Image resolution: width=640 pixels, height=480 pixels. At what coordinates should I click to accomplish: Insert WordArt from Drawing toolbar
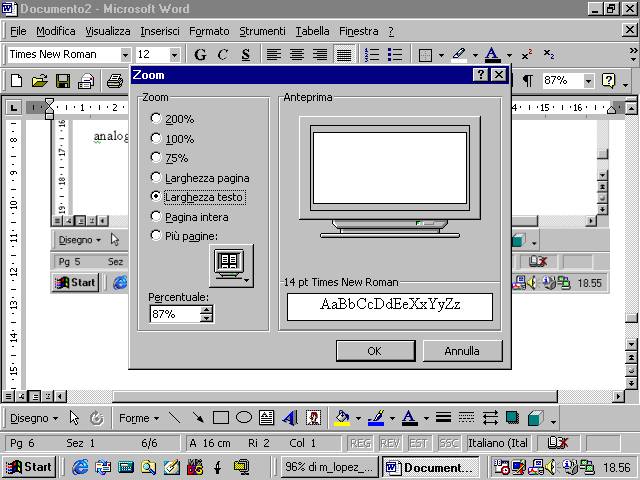[x=290, y=418]
